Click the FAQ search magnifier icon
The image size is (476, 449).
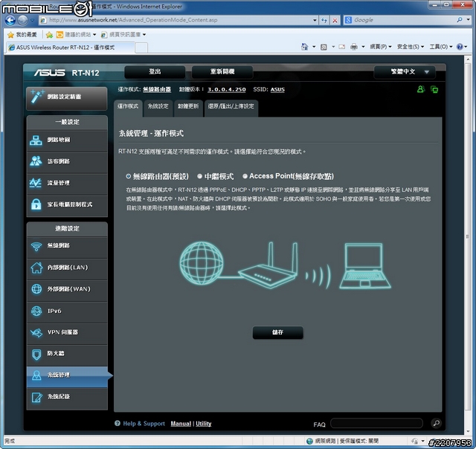437,423
